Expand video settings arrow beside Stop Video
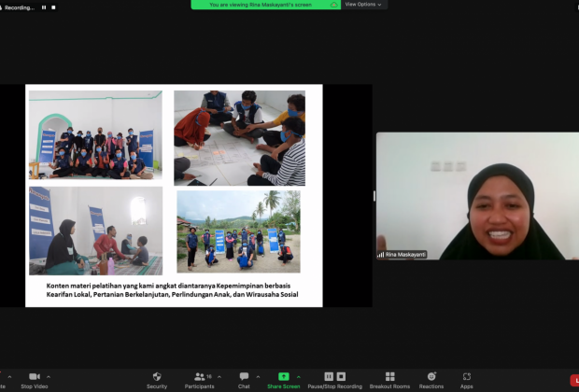This screenshot has height=392, width=579. [x=49, y=376]
